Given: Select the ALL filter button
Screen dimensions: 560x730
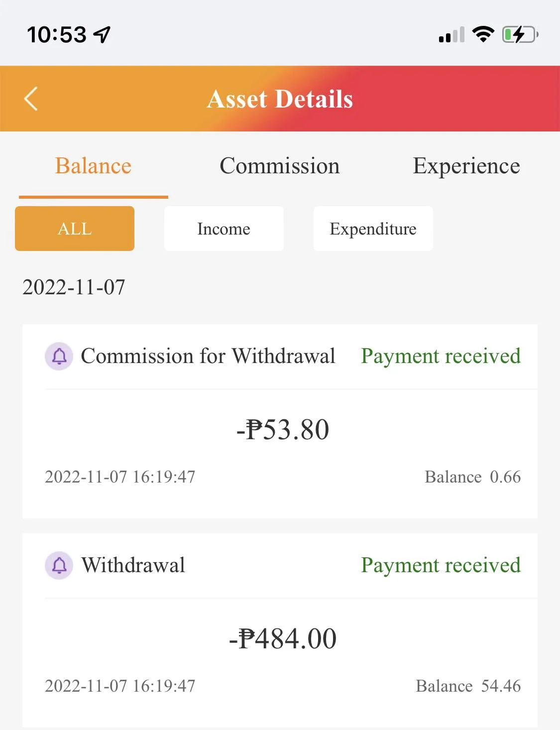Looking at the screenshot, I should tap(75, 229).
